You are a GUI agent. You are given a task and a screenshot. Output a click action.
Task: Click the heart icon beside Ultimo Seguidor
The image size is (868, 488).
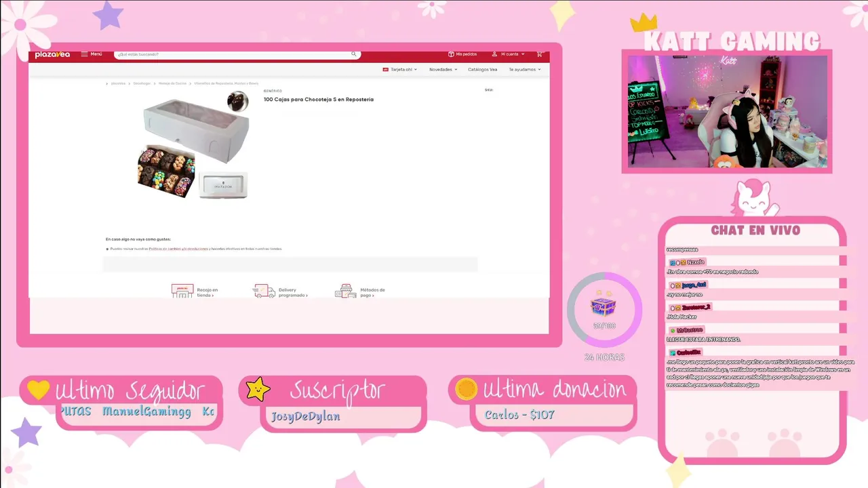pos(39,390)
